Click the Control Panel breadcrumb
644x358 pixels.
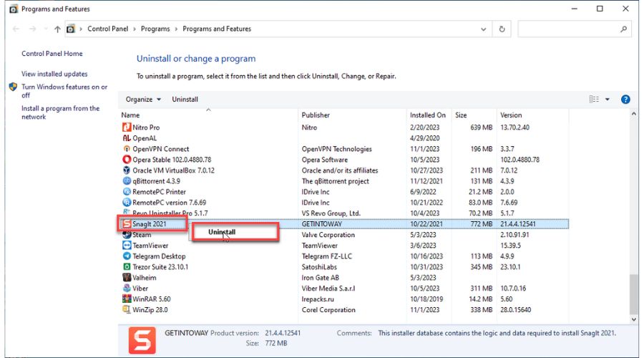[107, 29]
